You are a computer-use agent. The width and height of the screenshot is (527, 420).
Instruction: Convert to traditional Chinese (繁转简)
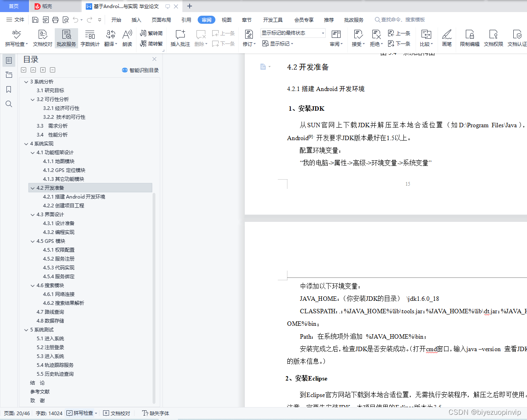(151, 33)
